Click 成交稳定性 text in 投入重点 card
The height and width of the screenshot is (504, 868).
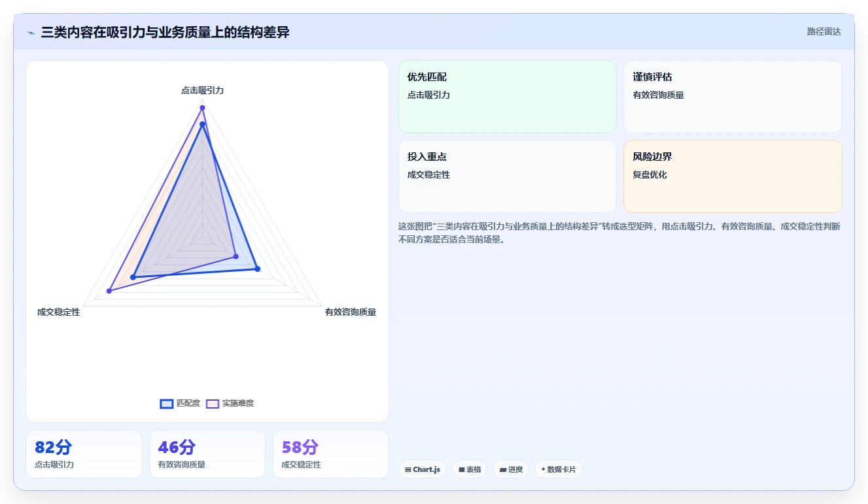click(429, 175)
